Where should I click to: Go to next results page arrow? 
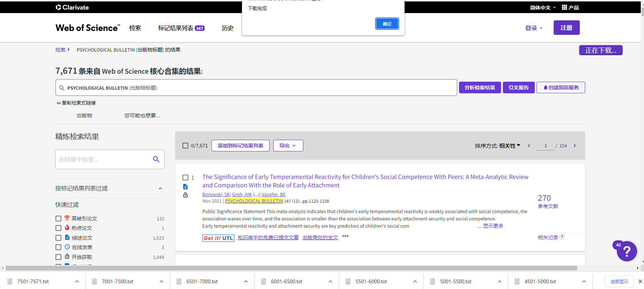(575, 146)
